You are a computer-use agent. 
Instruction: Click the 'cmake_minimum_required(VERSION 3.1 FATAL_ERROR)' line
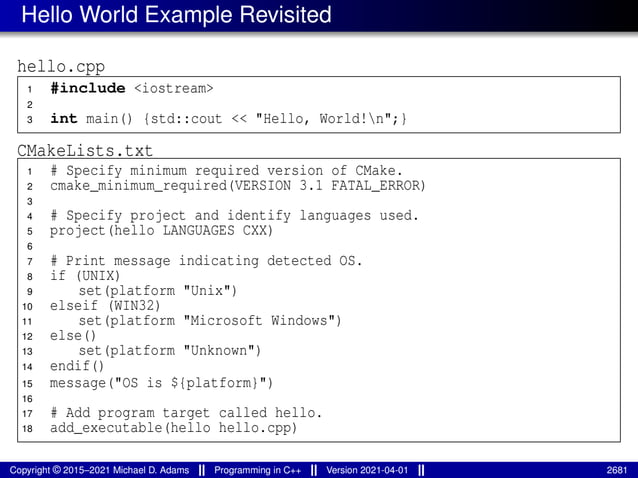(x=238, y=186)
